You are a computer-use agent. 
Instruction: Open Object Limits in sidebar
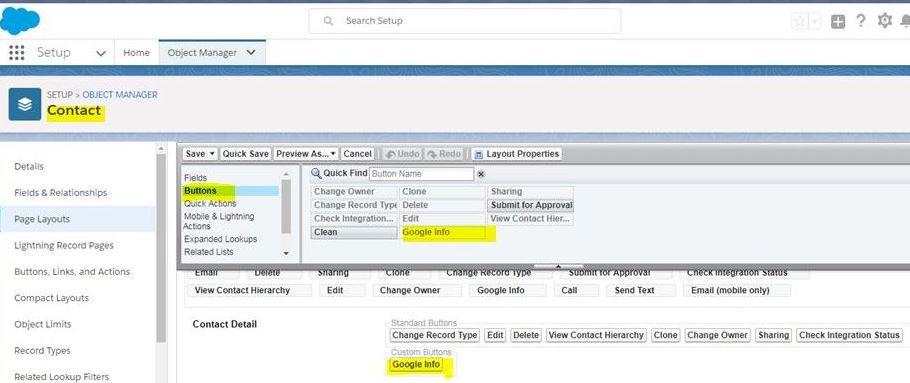pos(42,324)
